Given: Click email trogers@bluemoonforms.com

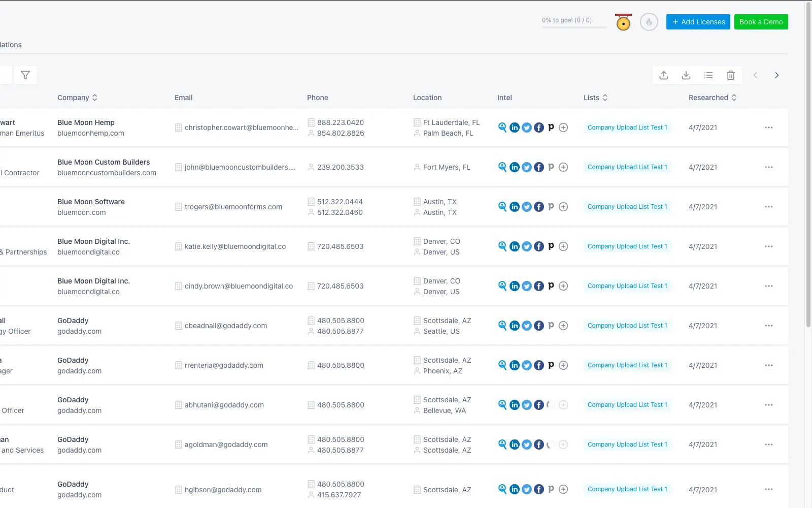Looking at the screenshot, I should coord(233,207).
